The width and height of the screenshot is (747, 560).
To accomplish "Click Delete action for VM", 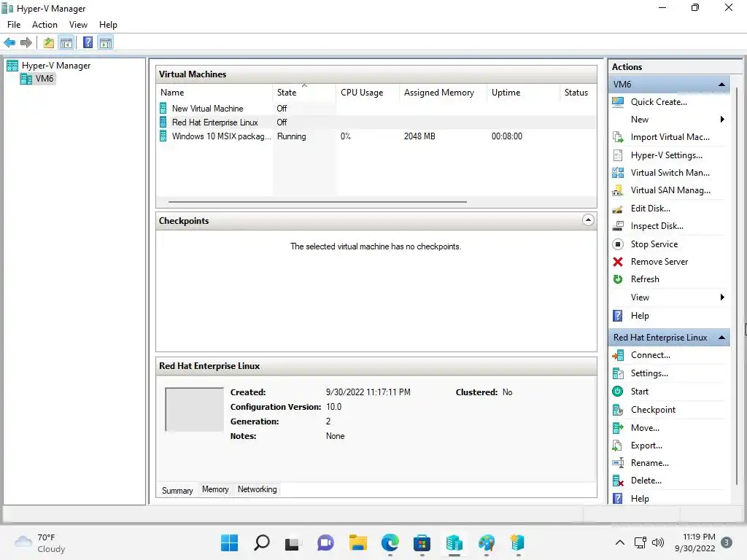I will point(646,481).
